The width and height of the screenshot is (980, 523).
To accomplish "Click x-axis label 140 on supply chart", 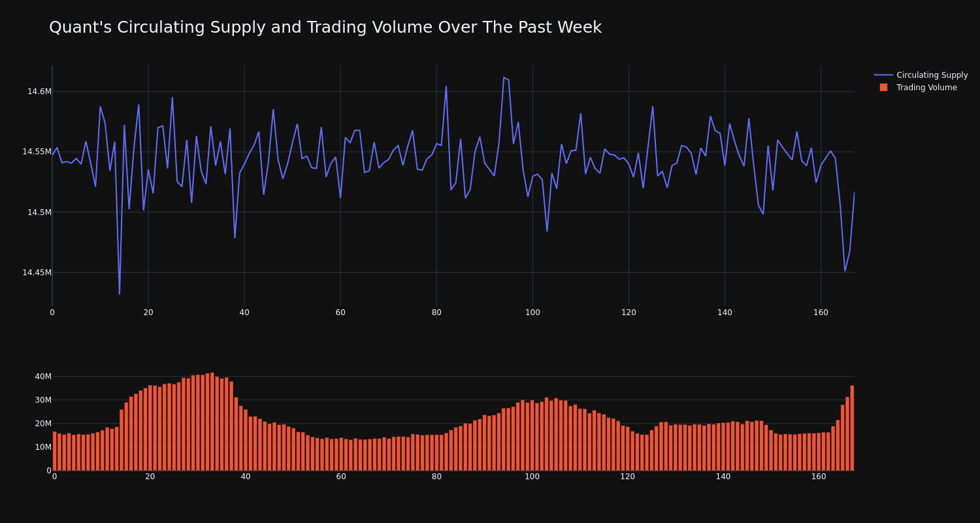I will [725, 312].
